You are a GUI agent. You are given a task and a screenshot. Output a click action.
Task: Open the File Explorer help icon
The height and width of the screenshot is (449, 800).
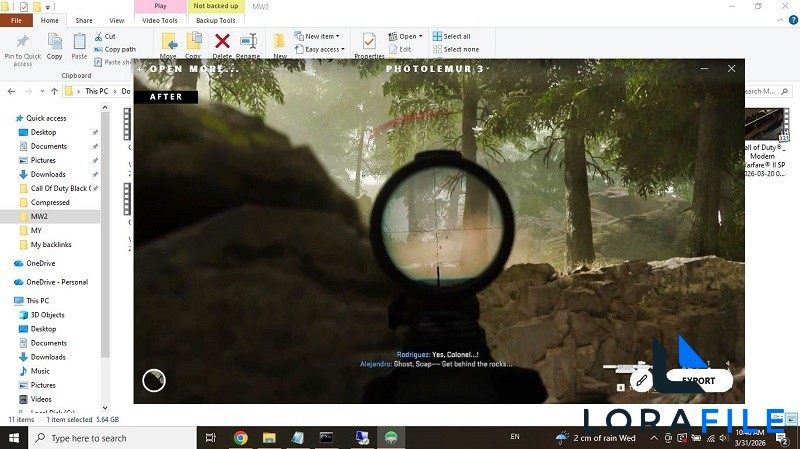(x=793, y=20)
